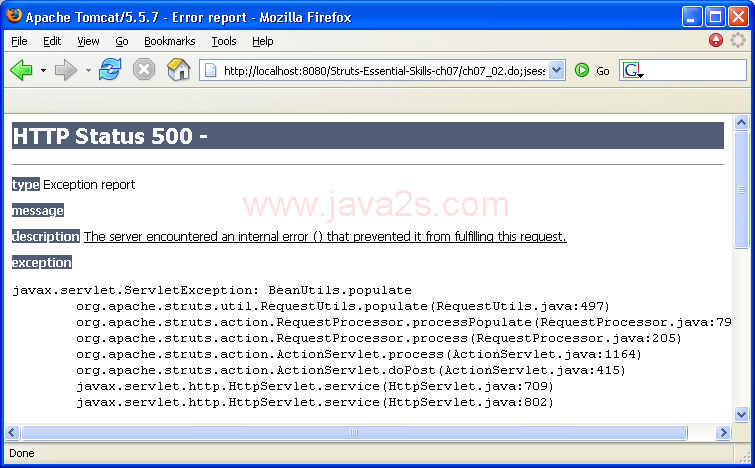Click the red popup-blocked indicator icon
Image resolution: width=755 pixels, height=468 pixels.
(716, 41)
